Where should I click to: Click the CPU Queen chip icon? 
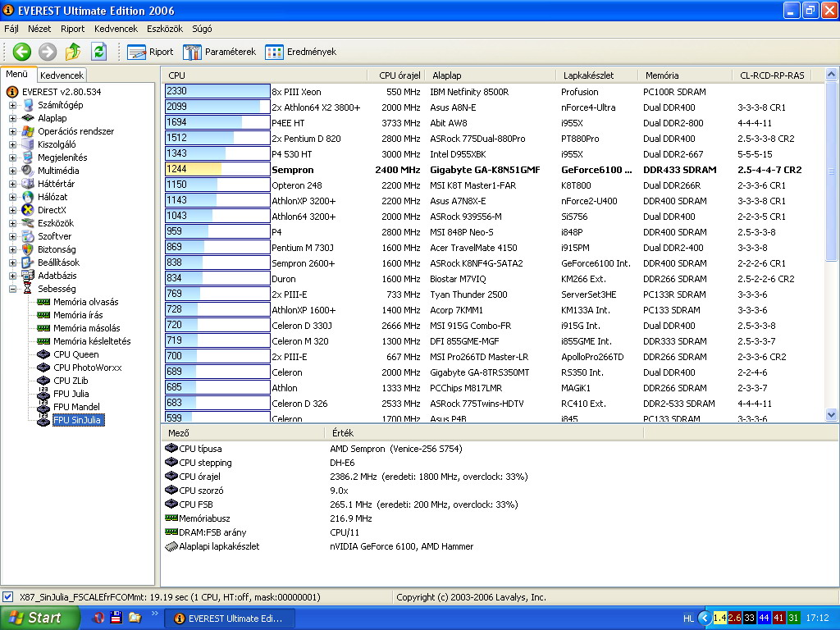coord(43,354)
